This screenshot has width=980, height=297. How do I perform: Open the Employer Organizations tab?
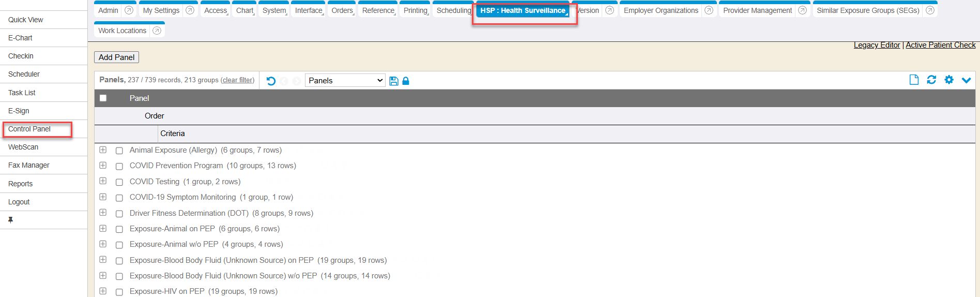coord(661,10)
